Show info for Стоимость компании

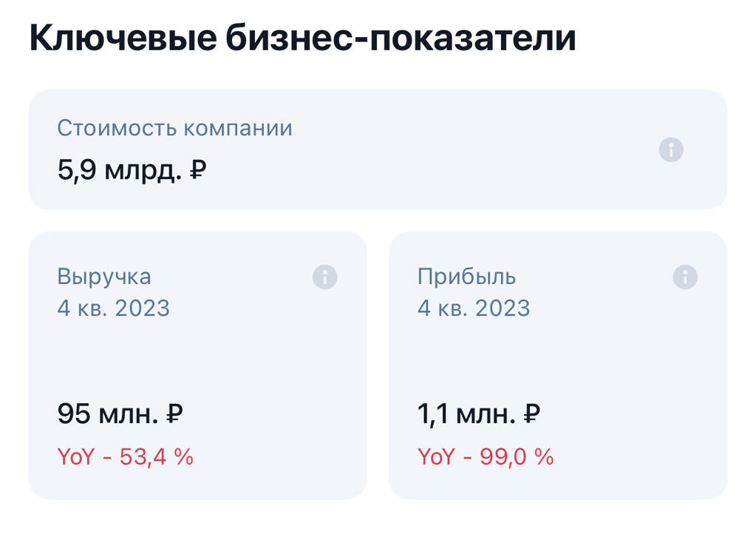(671, 150)
